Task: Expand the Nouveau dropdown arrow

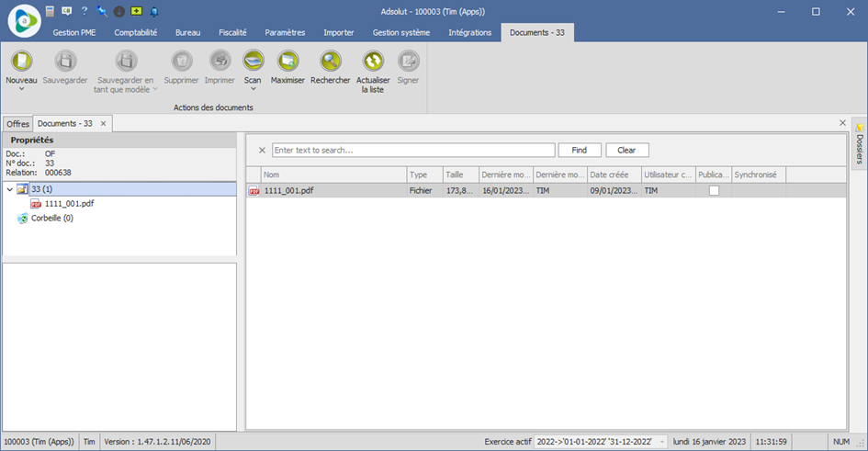Action: coord(22,89)
